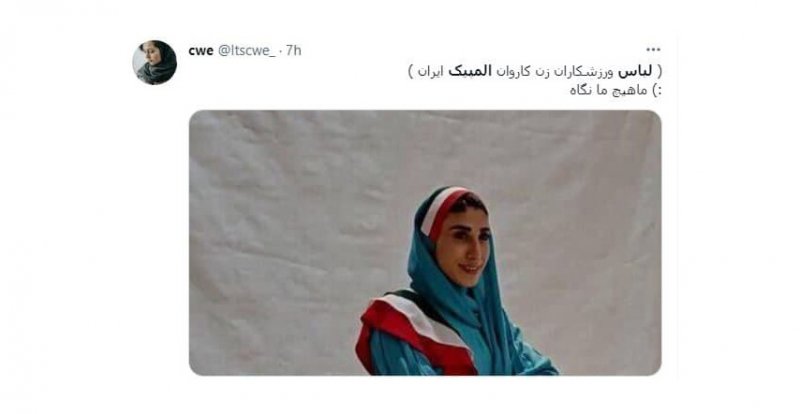Open the tweet via the 7h timestamp

pyautogui.click(x=293, y=51)
